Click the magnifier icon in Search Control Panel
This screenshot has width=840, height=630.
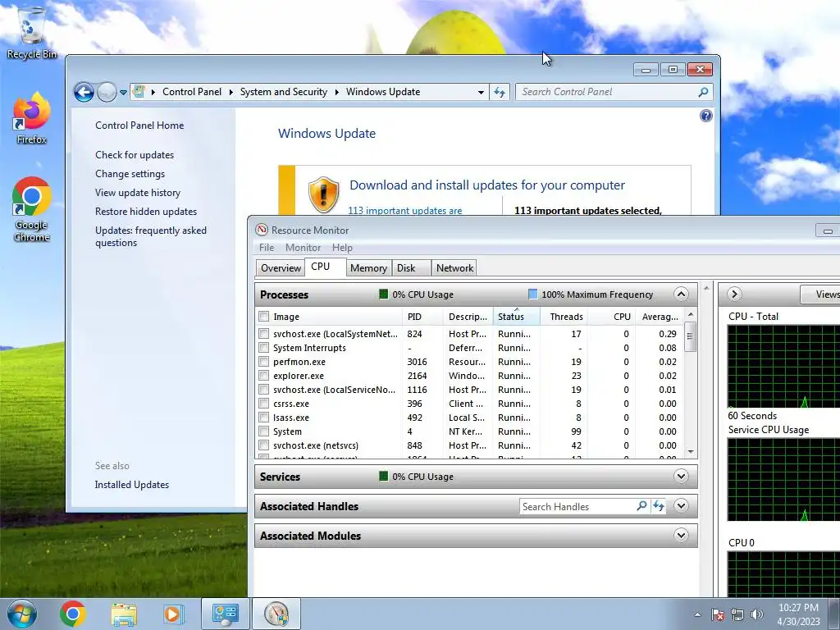click(x=703, y=92)
